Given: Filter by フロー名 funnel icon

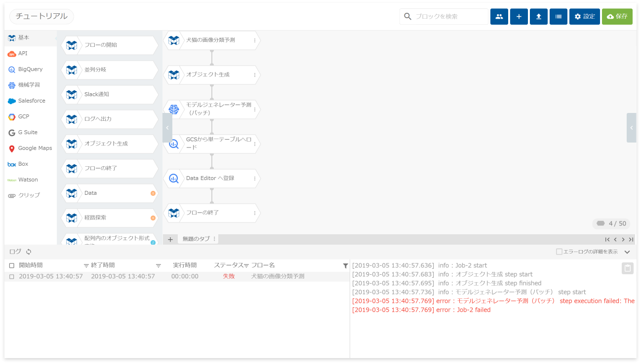Looking at the screenshot, I should click(x=346, y=266).
